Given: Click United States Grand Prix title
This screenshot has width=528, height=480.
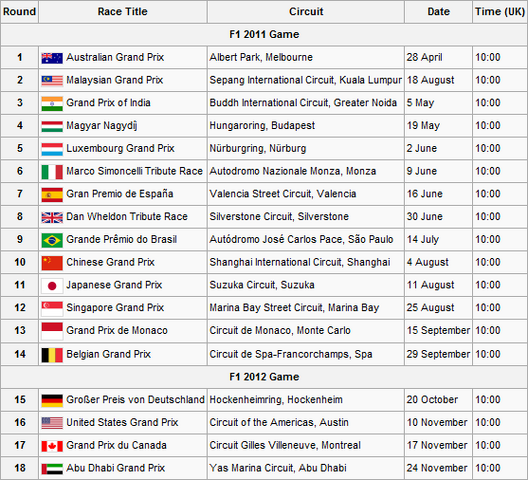Looking at the screenshot, I should [122, 422].
